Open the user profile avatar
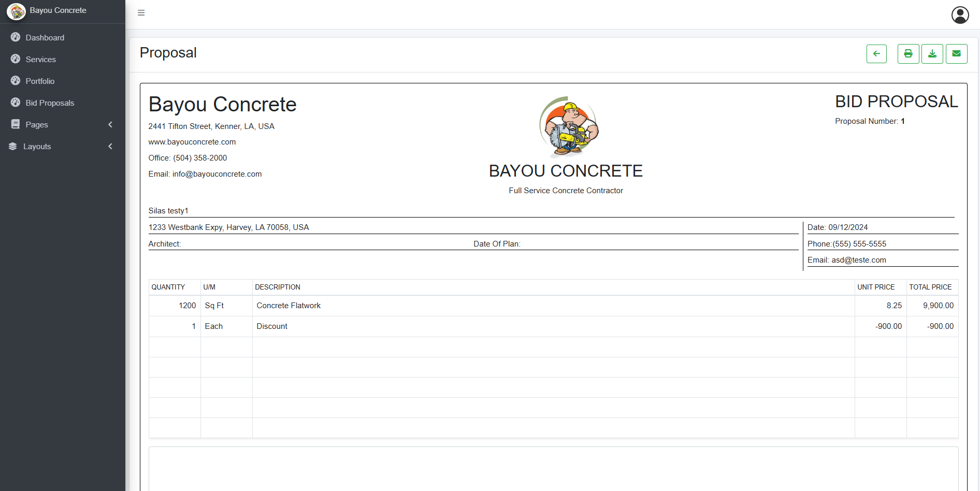Screen dimensions: 980x491 click(x=960, y=15)
